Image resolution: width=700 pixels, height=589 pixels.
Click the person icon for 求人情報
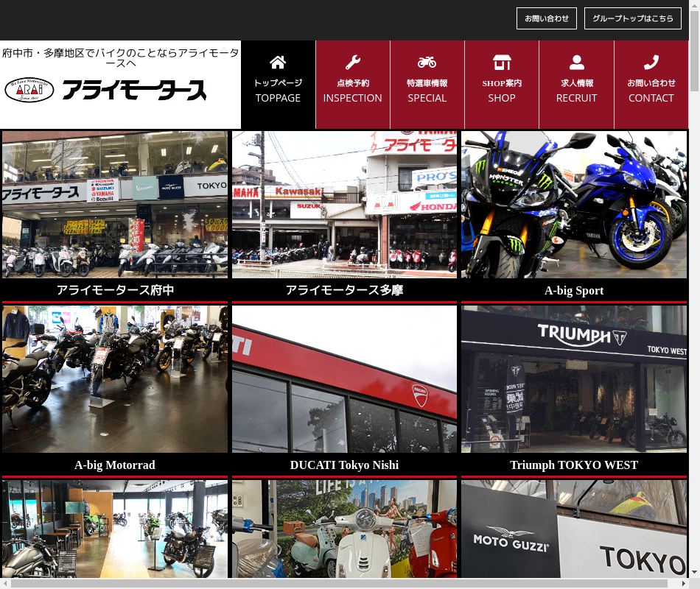coord(577,63)
